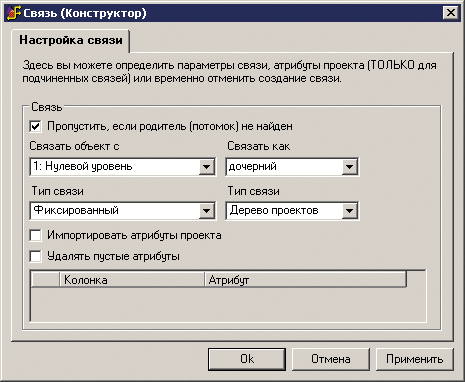465x382 pixels.
Task: Click the Тип связи label above Фиксированный
Action: click(x=57, y=191)
